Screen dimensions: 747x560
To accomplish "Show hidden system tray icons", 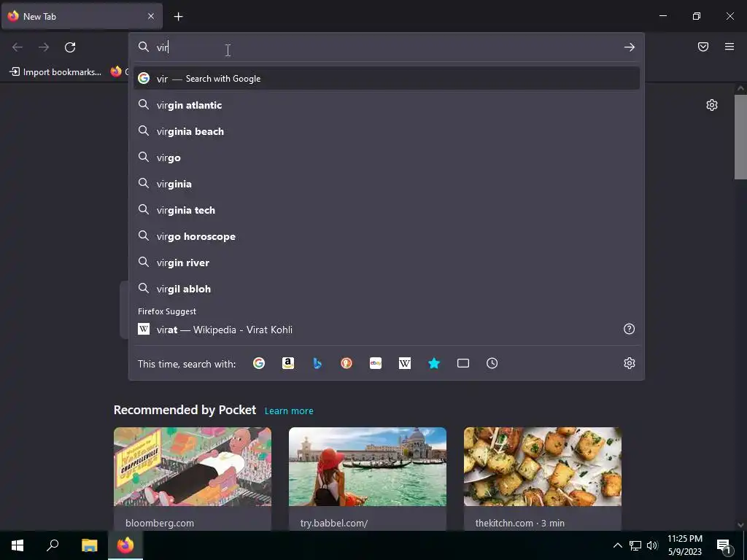I will 617,545.
